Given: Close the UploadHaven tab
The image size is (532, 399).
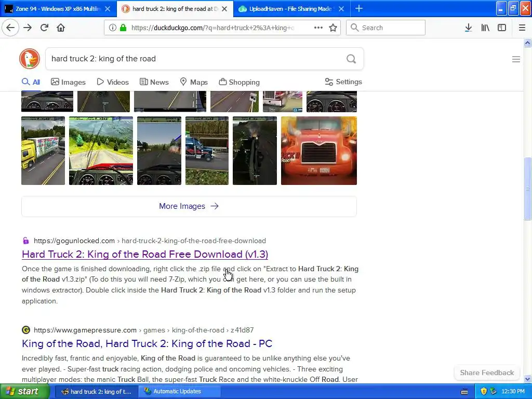Looking at the screenshot, I should 341,9.
